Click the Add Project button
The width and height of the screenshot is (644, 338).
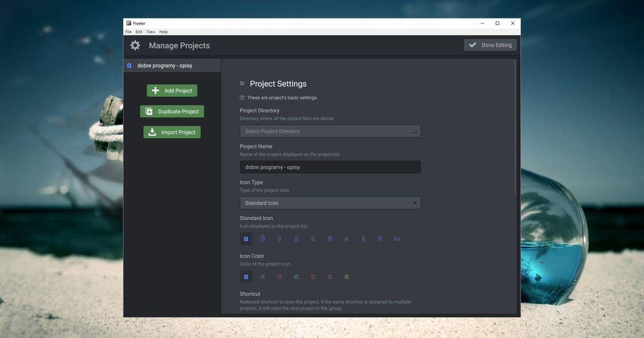pos(172,91)
